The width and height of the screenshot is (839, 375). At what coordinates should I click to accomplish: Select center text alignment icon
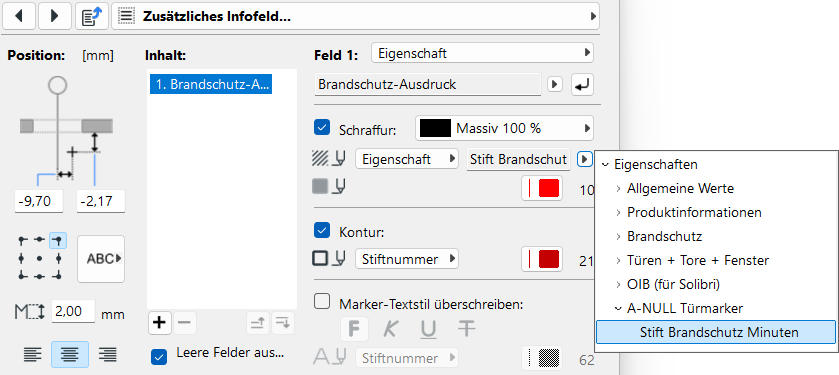click(70, 354)
